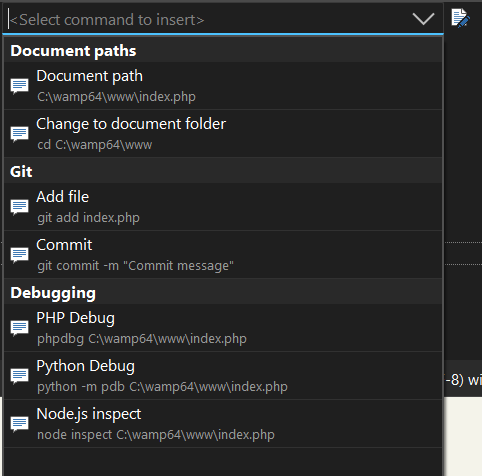Screen dimensions: 482x476
Task: Select the Document path command
Action: pyautogui.click(x=223, y=86)
